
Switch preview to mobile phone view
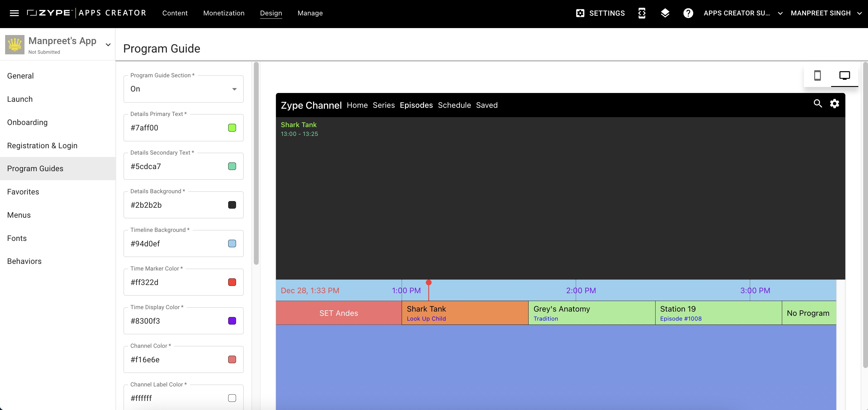pos(817,75)
